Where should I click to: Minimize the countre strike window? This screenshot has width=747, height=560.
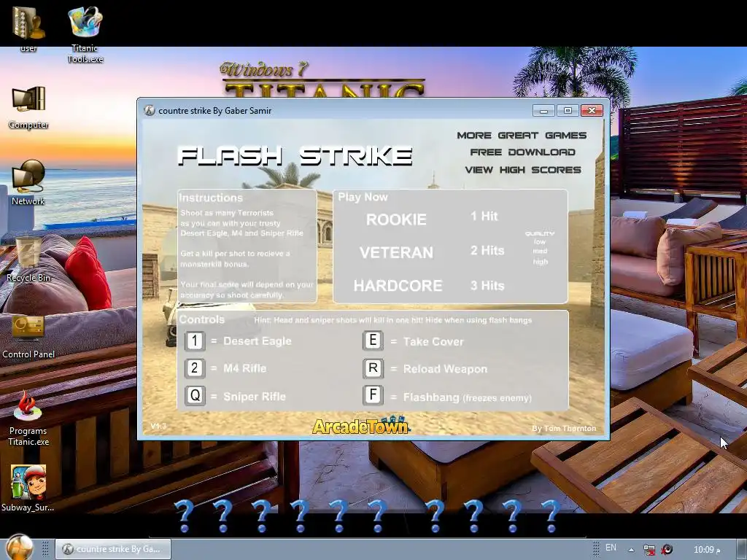[x=543, y=111]
